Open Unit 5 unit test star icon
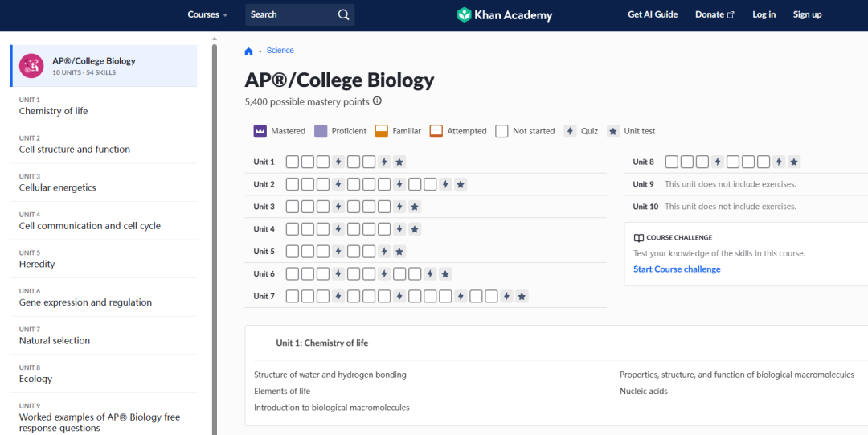Viewport: 868px width, 435px height. tap(399, 252)
